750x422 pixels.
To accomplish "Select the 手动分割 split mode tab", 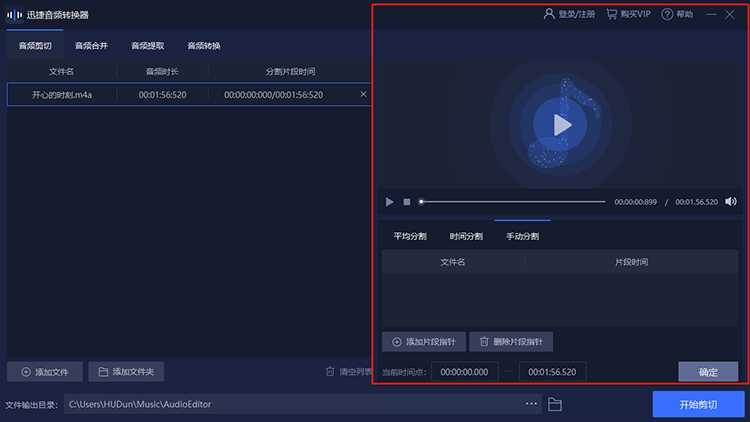I will pyautogui.click(x=522, y=236).
